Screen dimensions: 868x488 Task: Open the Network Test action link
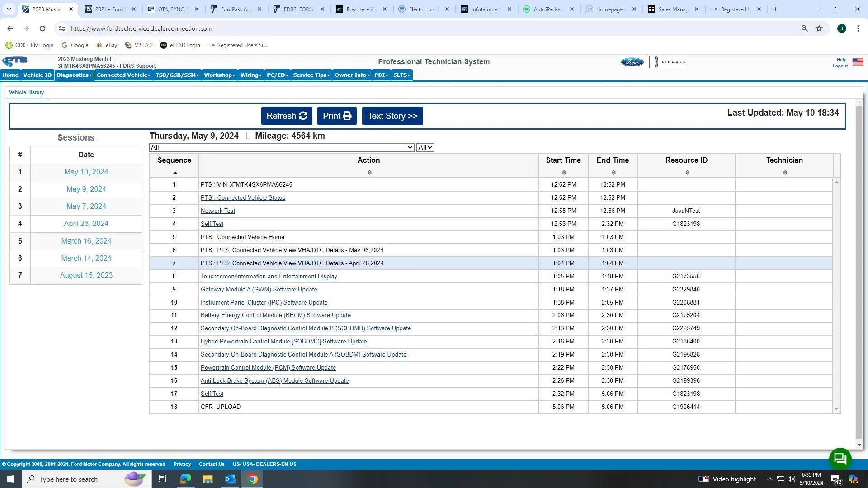pos(218,211)
